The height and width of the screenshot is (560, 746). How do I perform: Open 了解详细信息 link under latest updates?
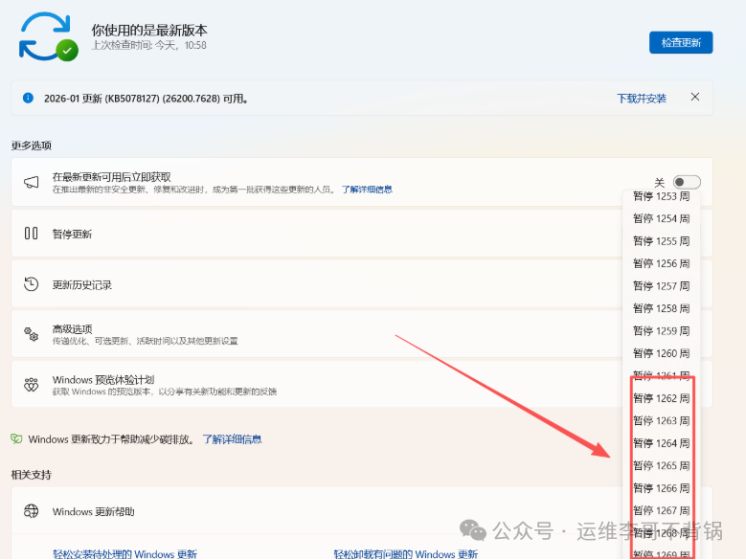[x=367, y=190]
